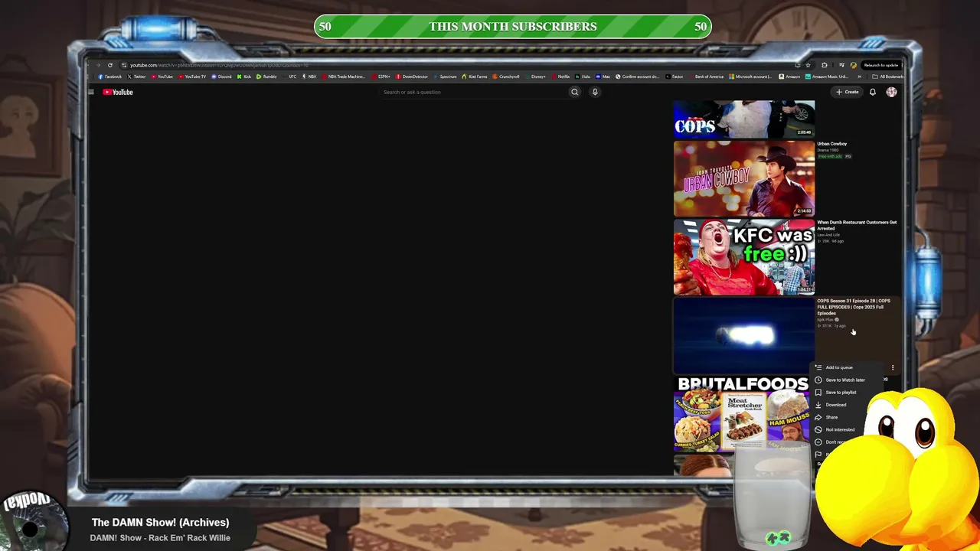Go to YouTube home via logo
Image resolution: width=980 pixels, height=551 pixels.
(x=118, y=92)
